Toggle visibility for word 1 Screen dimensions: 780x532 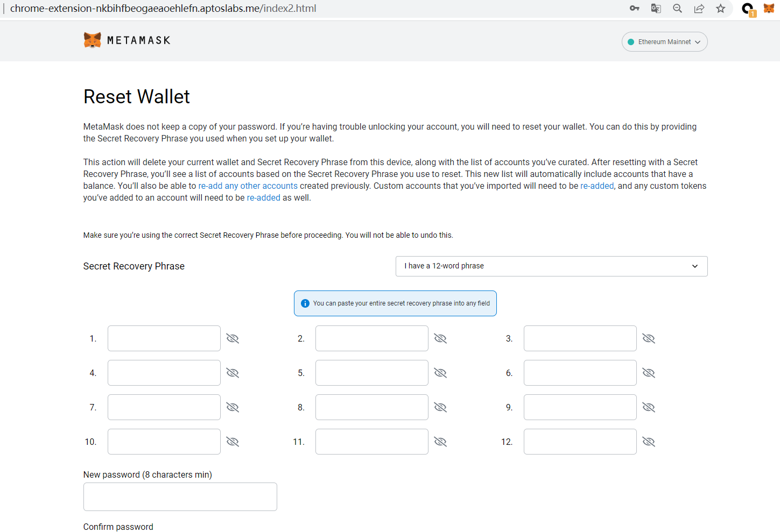[233, 338]
